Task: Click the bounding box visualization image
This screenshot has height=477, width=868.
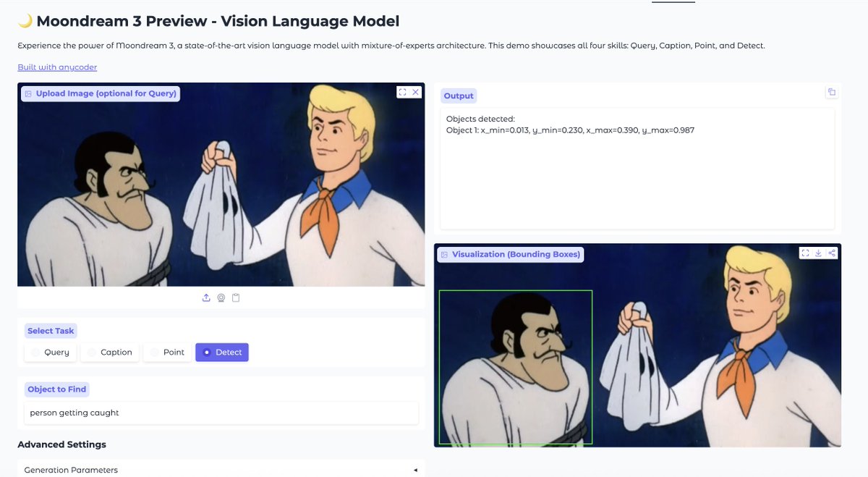Action: click(637, 345)
